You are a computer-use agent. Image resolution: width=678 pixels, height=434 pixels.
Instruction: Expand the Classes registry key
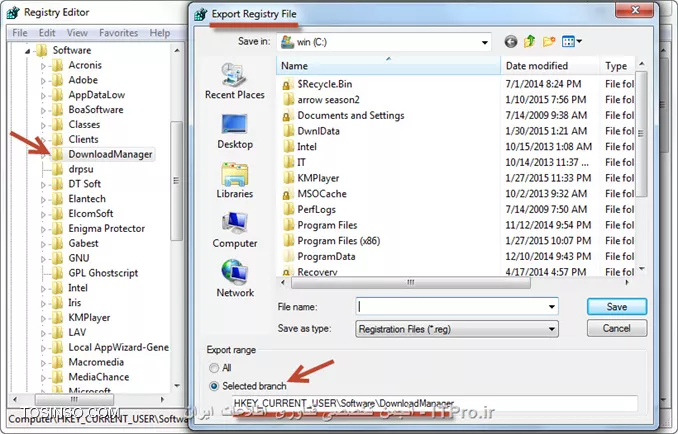point(43,125)
